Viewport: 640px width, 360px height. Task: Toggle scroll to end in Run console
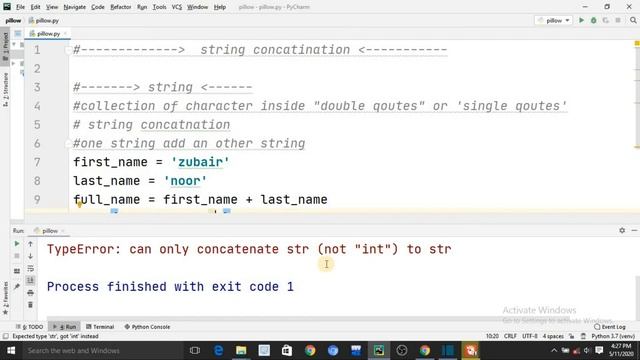[x=30, y=280]
